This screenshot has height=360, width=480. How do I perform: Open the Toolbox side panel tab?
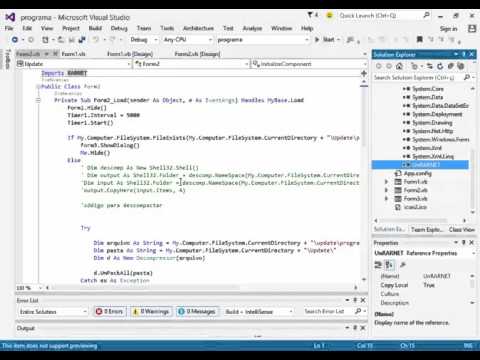7,59
